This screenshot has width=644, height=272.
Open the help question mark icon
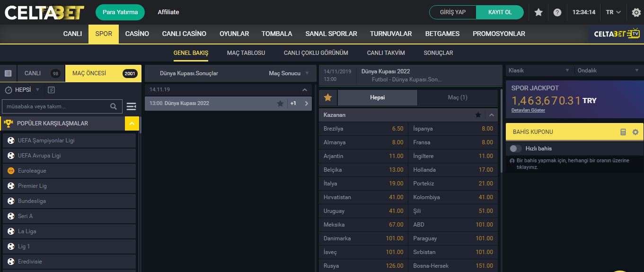[557, 12]
